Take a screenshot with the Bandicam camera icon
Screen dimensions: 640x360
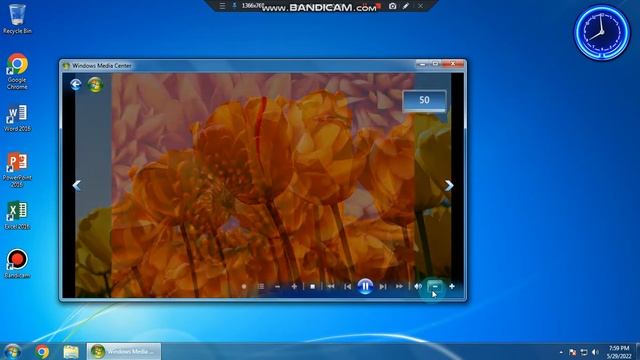[392, 6]
